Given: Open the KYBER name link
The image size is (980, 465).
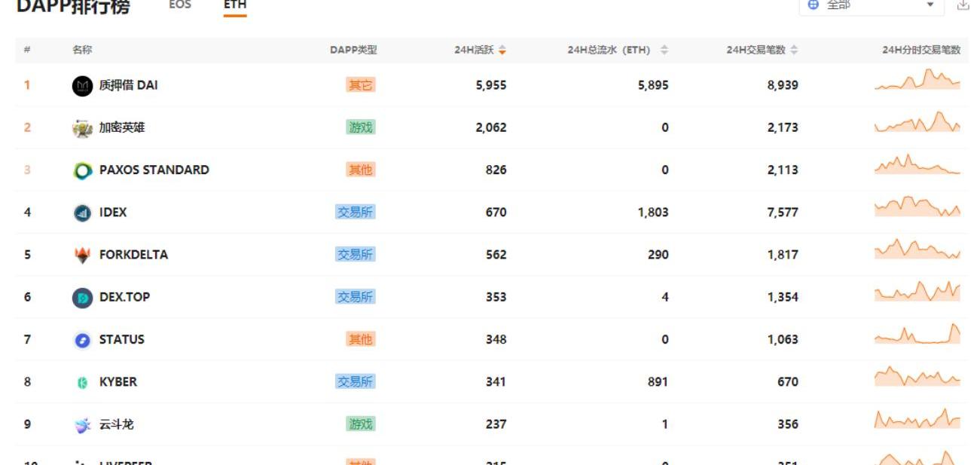Looking at the screenshot, I should [x=118, y=381].
